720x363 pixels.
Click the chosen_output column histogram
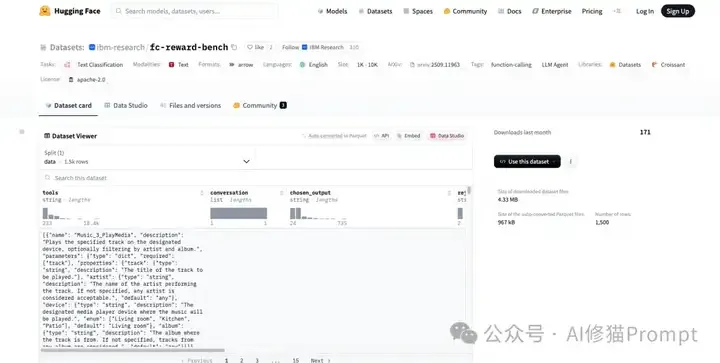click(x=318, y=213)
